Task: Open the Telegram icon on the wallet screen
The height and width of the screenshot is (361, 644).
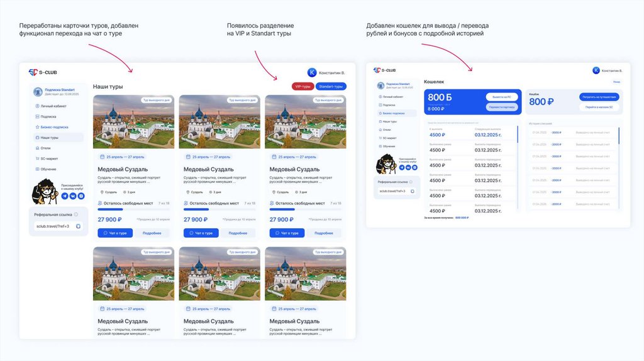Action: point(402,167)
